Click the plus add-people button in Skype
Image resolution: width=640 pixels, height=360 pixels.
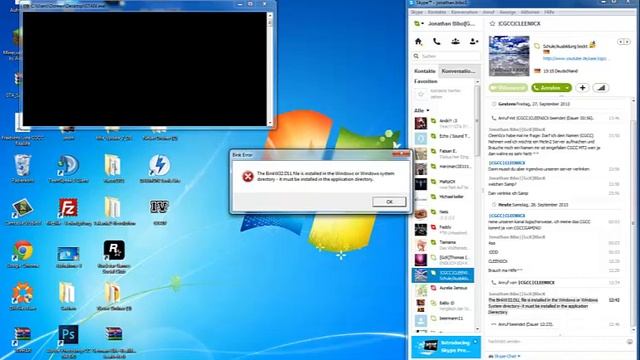582,88
